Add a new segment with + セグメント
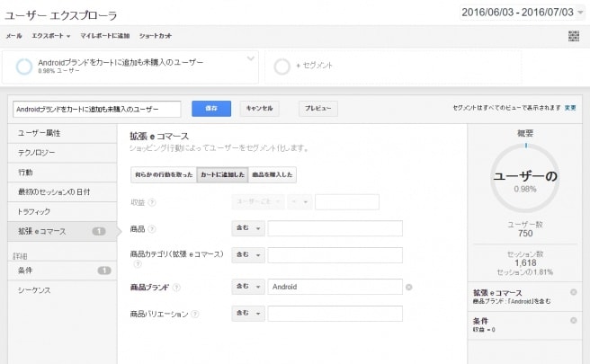 (x=314, y=66)
